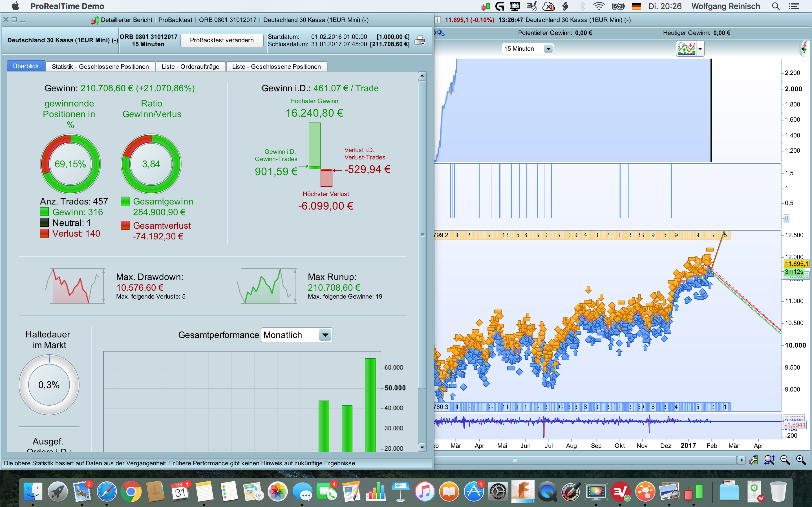Click the report scrollbar down arrow
Screen dimensions: 812x507
422,447
